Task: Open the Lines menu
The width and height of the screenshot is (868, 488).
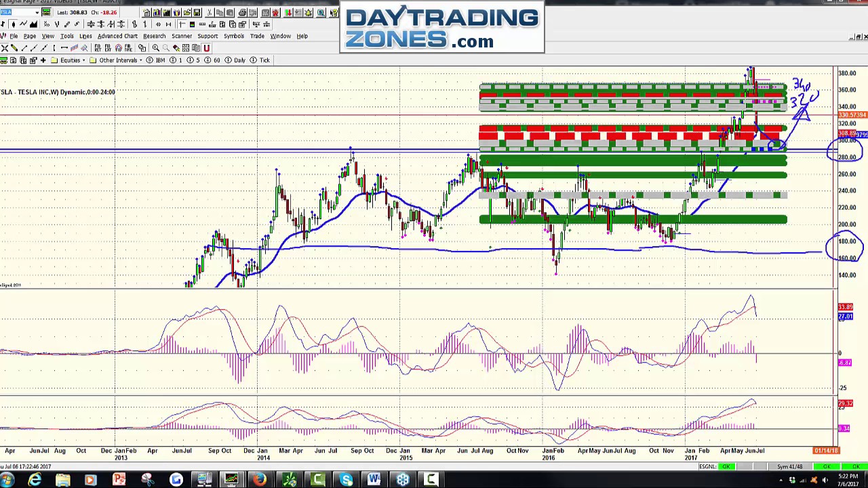Action: point(85,36)
